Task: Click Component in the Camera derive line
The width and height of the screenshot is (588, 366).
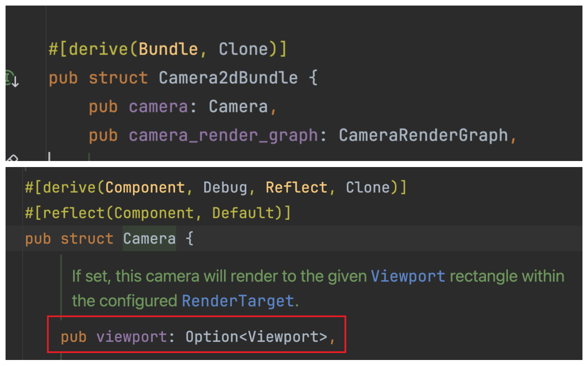Action: tap(145, 187)
